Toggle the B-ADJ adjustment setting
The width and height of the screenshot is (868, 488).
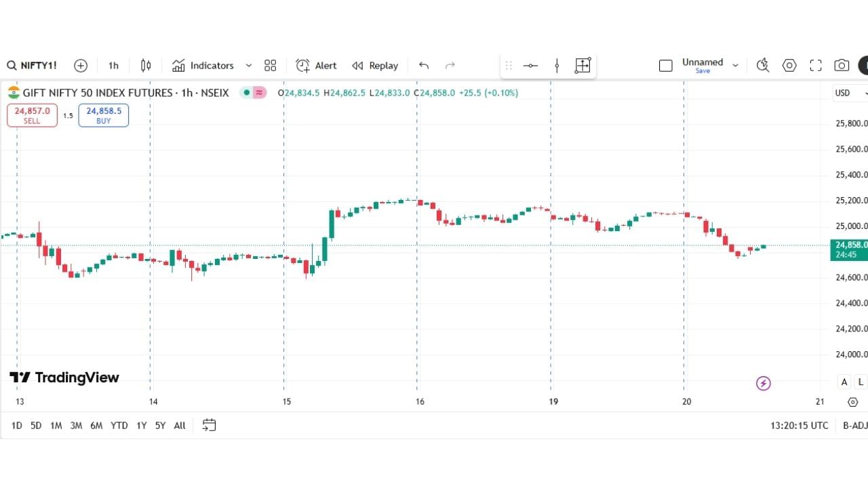coord(854,426)
